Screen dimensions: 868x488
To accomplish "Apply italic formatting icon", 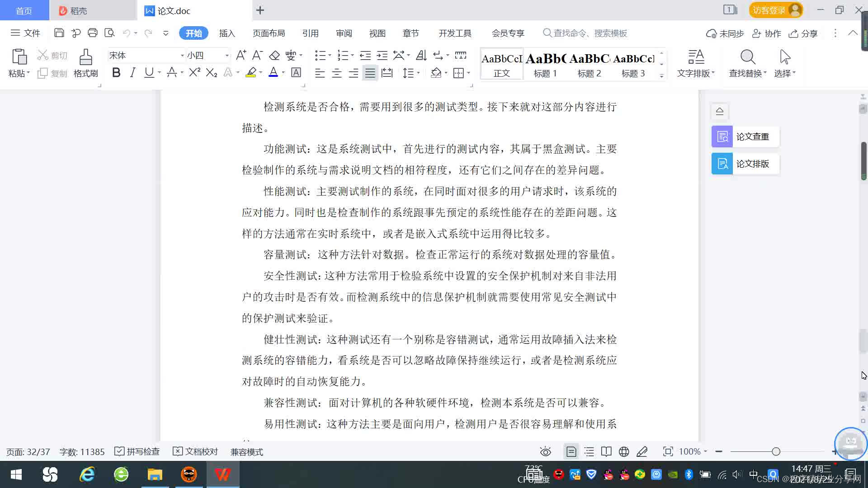I will pyautogui.click(x=132, y=73).
